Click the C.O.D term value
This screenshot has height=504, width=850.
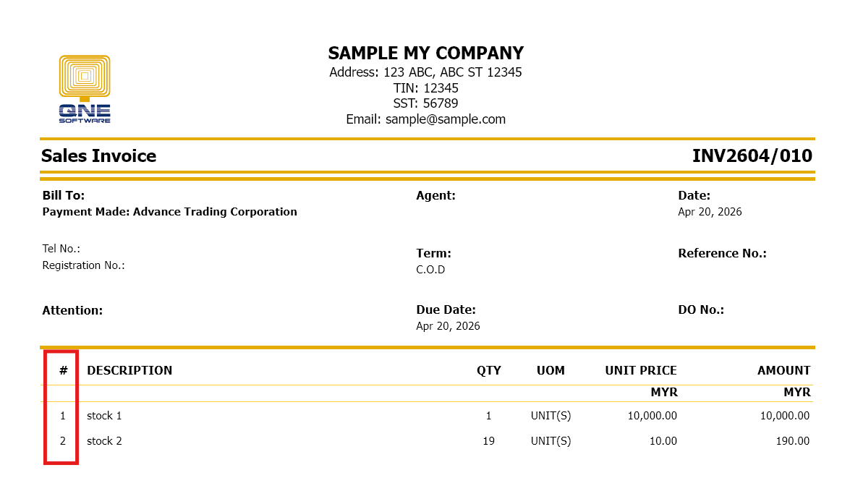[x=430, y=270]
